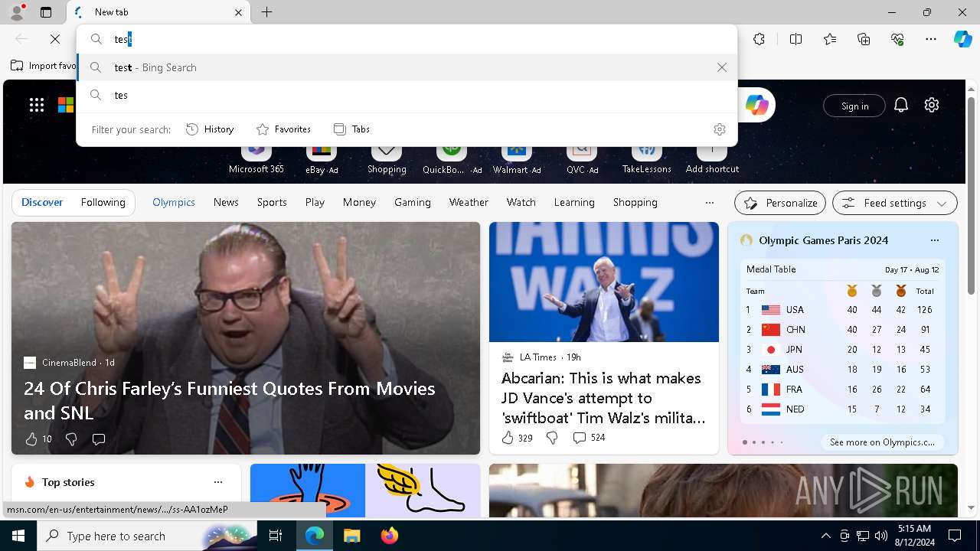Choose the 'tes' search suggestion
The width and height of the screenshot is (980, 551).
point(407,95)
